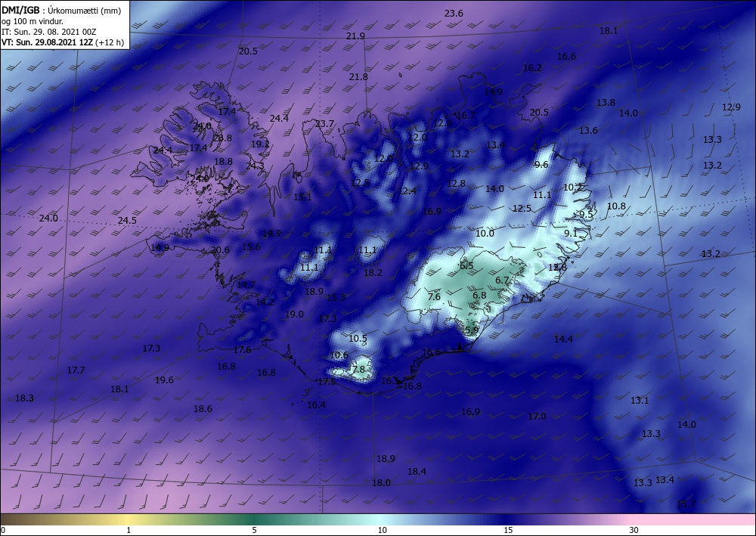Select the 10.8 value offshore east

pos(616,206)
